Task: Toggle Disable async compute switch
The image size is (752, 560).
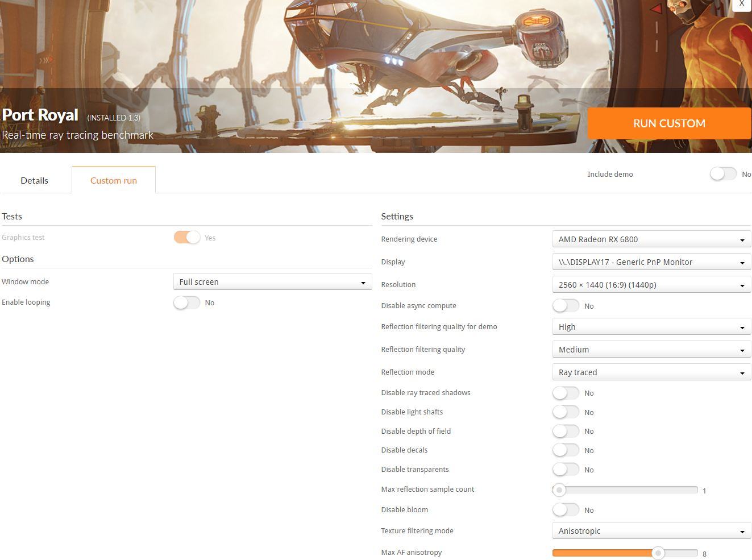Action: [566, 306]
